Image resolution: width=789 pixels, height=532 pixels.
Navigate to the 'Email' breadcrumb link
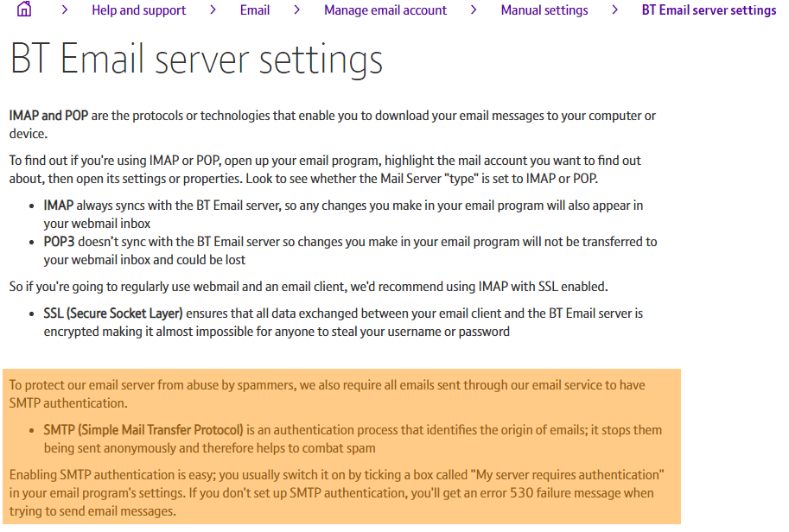254,10
